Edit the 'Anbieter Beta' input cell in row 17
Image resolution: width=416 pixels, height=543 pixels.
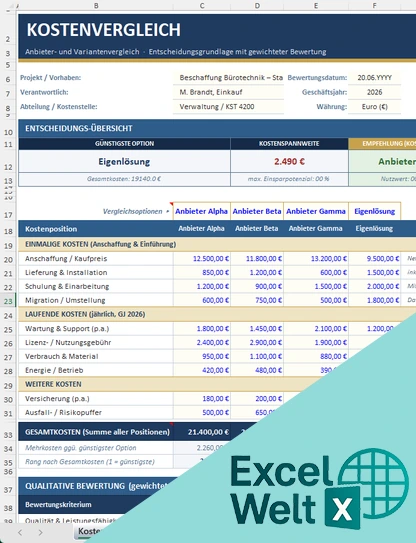point(257,211)
